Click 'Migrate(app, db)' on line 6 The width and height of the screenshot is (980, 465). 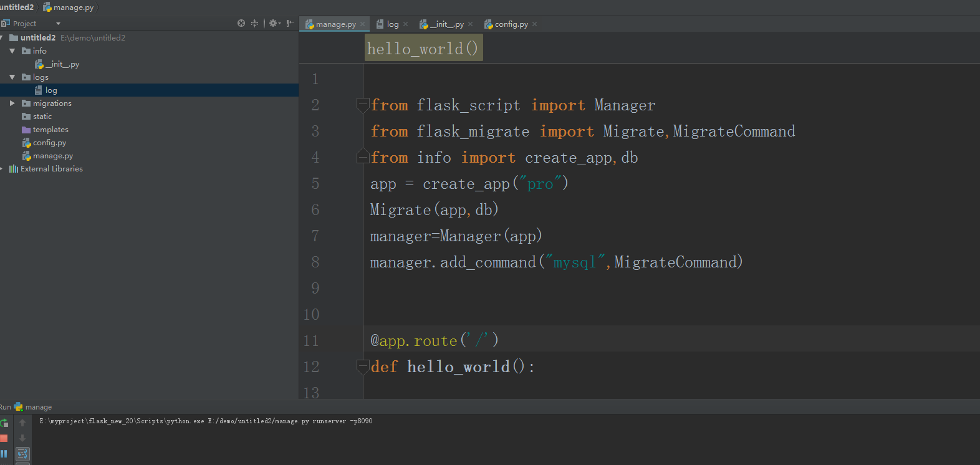(x=435, y=209)
